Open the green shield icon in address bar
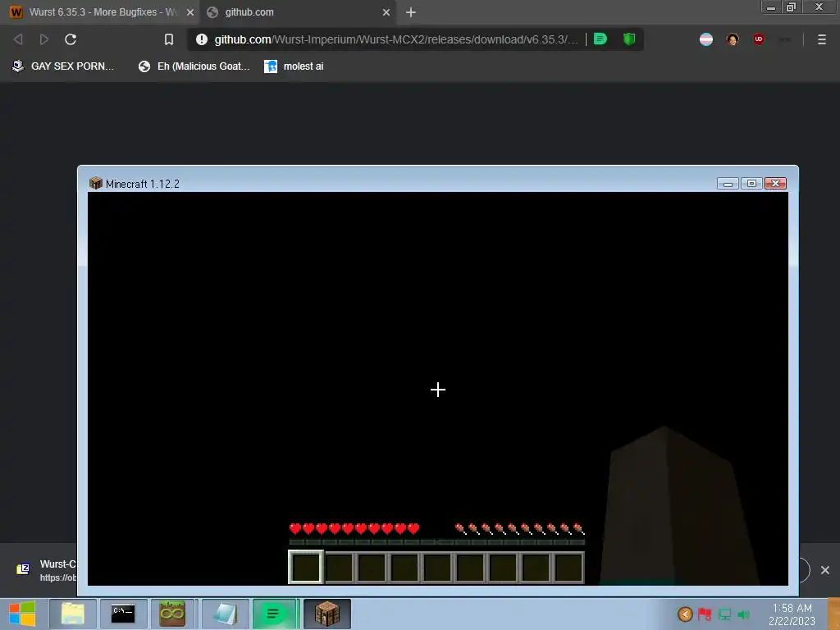The image size is (840, 630). [x=629, y=39]
